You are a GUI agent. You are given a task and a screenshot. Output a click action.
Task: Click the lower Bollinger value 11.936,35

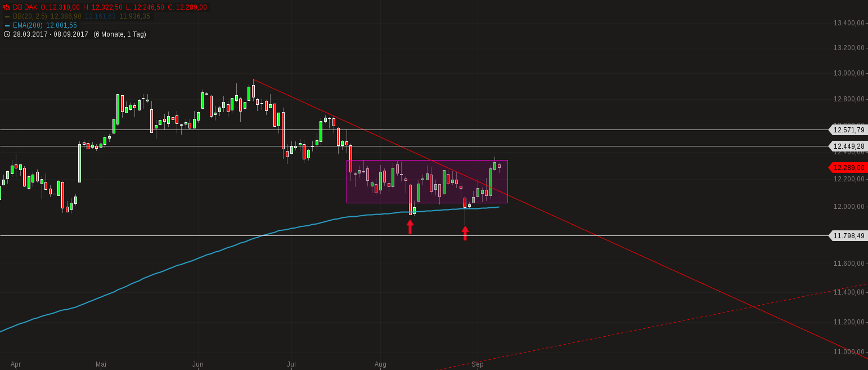coord(134,16)
